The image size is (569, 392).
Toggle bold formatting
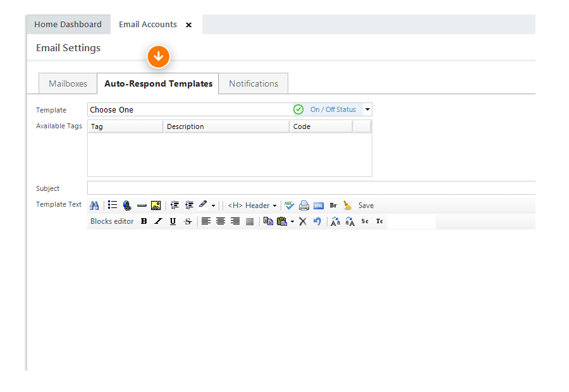[144, 221]
